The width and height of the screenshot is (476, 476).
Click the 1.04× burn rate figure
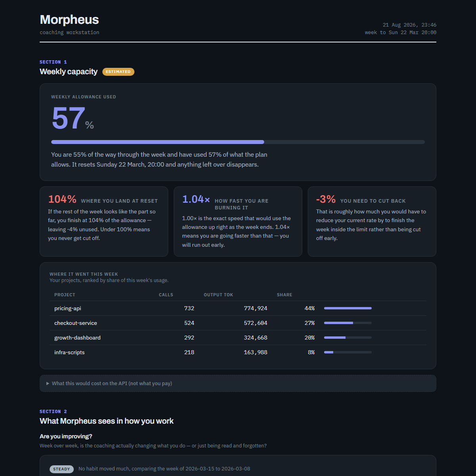click(x=196, y=199)
